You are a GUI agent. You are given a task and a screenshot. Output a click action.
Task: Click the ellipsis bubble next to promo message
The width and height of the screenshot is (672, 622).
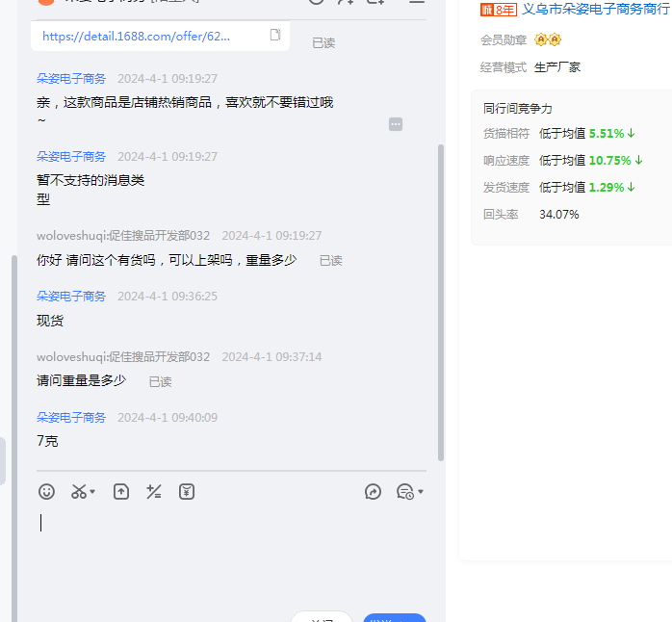396,124
